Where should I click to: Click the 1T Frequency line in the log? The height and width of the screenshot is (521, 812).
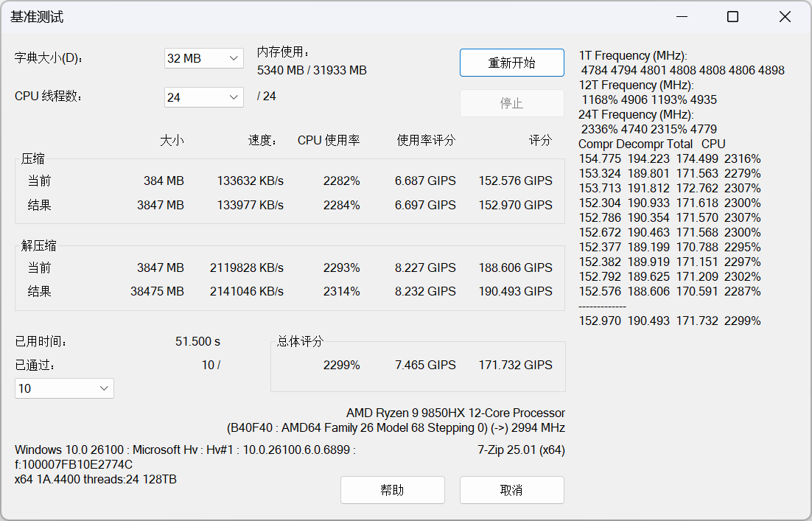pyautogui.click(x=633, y=56)
